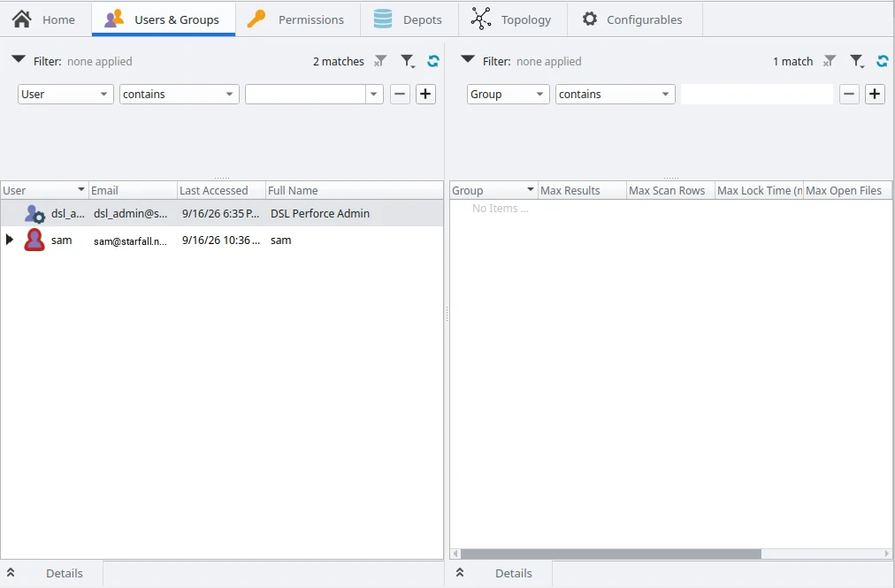This screenshot has height=588, width=895.
Task: Open the groups 'contains' condition dropdown
Action: (x=616, y=95)
